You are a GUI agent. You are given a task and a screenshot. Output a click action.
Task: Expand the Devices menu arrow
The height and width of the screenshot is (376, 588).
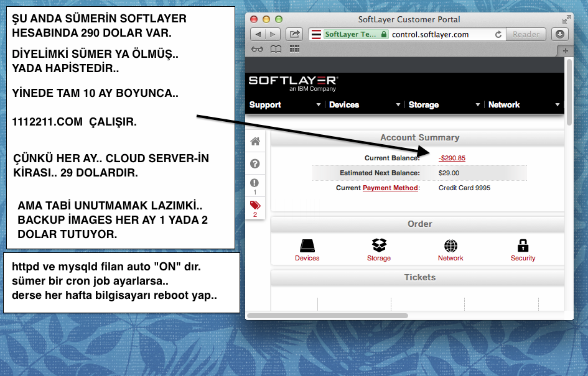tap(398, 105)
